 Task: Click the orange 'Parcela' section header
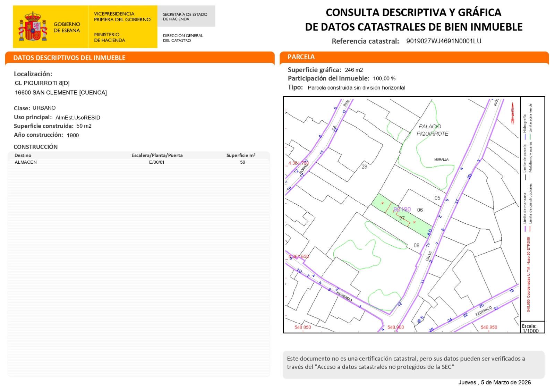click(301, 57)
